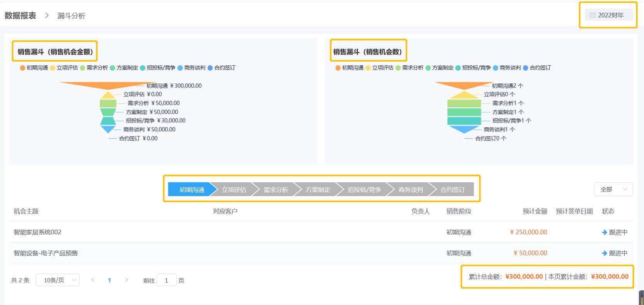Go to previous page arrow

pos(93,280)
